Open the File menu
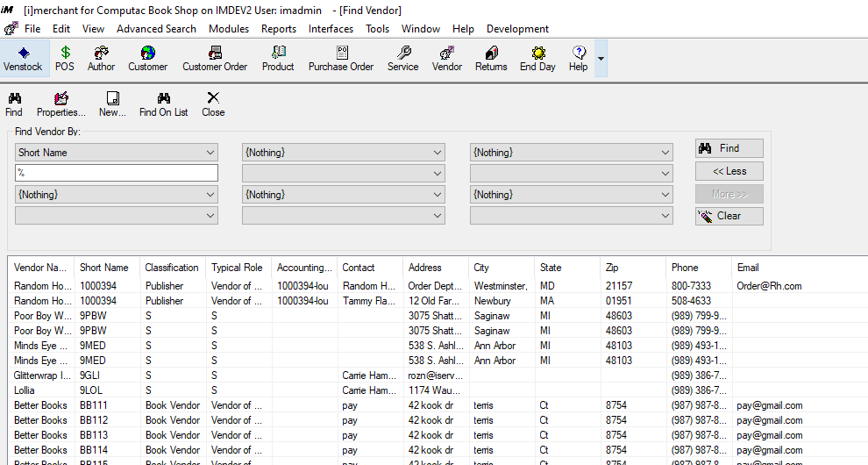 (32, 29)
